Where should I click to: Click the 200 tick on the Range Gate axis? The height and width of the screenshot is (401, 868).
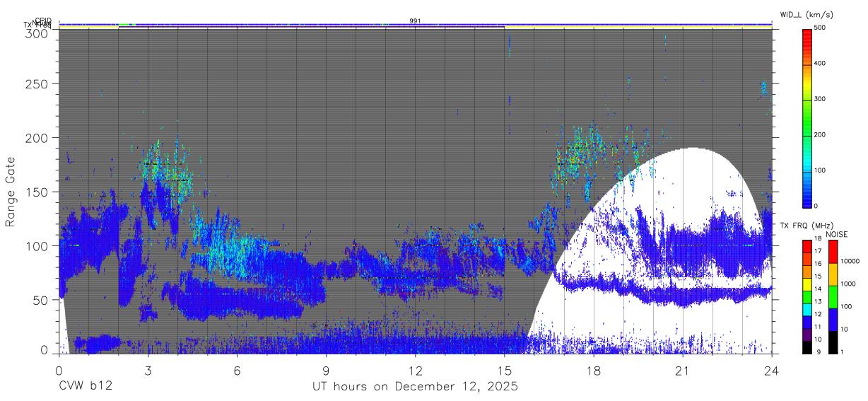coord(36,137)
